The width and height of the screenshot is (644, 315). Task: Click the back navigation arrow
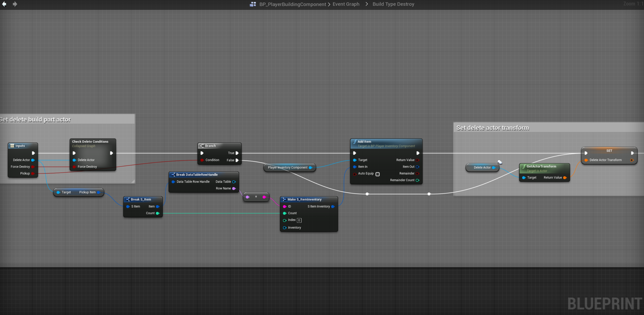pyautogui.click(x=4, y=4)
